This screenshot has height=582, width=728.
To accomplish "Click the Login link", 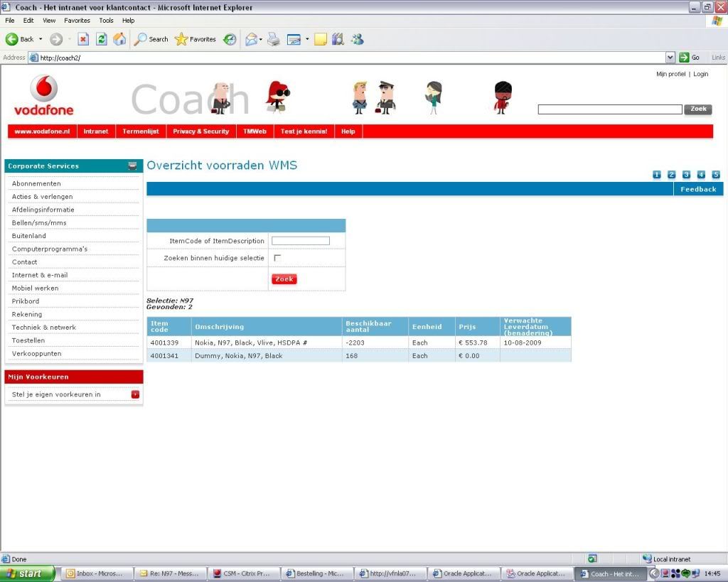I will coord(700,74).
